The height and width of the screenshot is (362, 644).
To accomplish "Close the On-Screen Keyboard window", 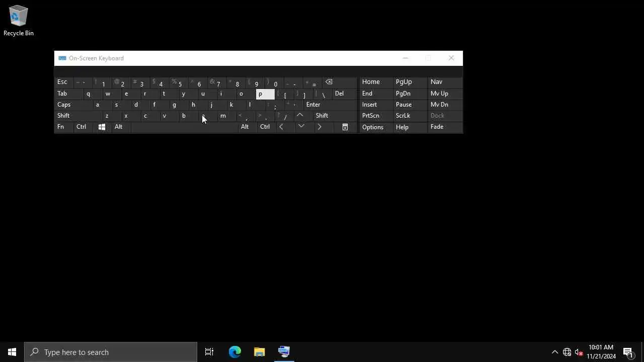I will pos(451,58).
